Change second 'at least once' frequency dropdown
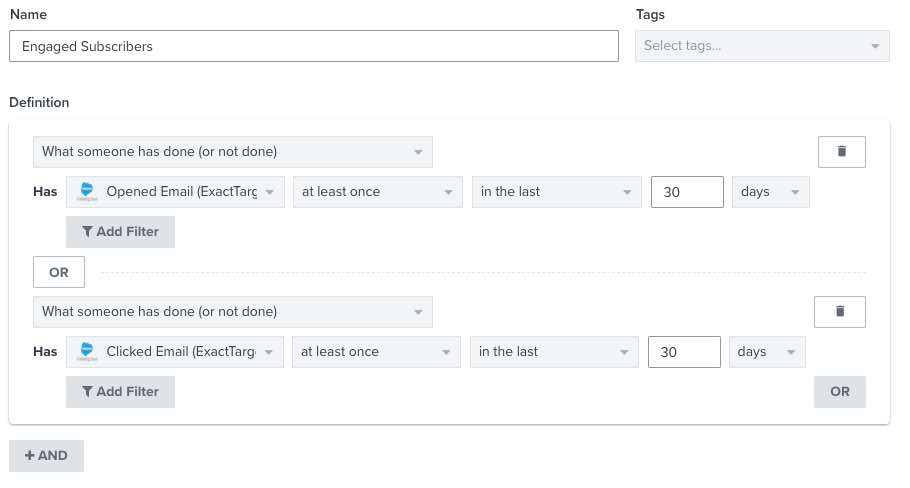The image size is (910, 488). pyautogui.click(x=377, y=352)
